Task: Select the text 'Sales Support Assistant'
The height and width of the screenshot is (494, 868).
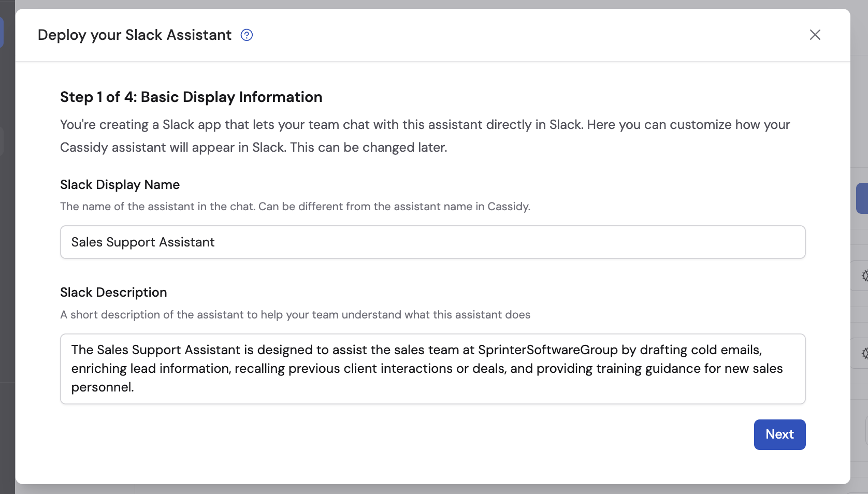Action: pyautogui.click(x=143, y=242)
